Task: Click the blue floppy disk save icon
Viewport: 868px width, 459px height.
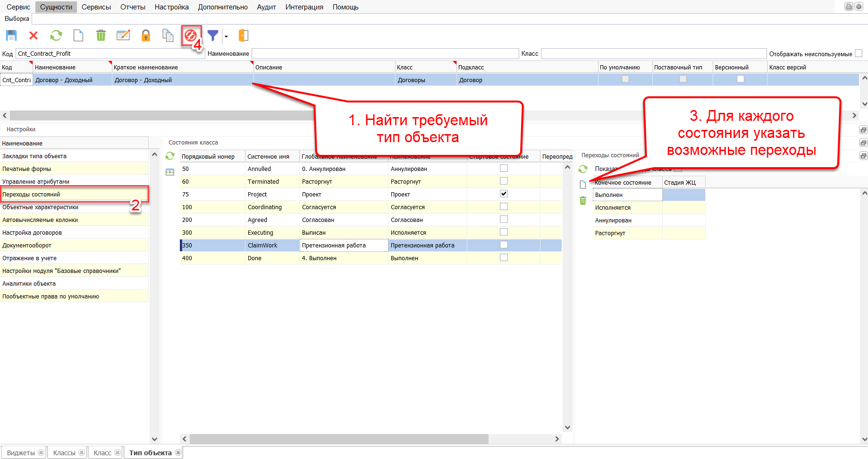Action: click(11, 35)
